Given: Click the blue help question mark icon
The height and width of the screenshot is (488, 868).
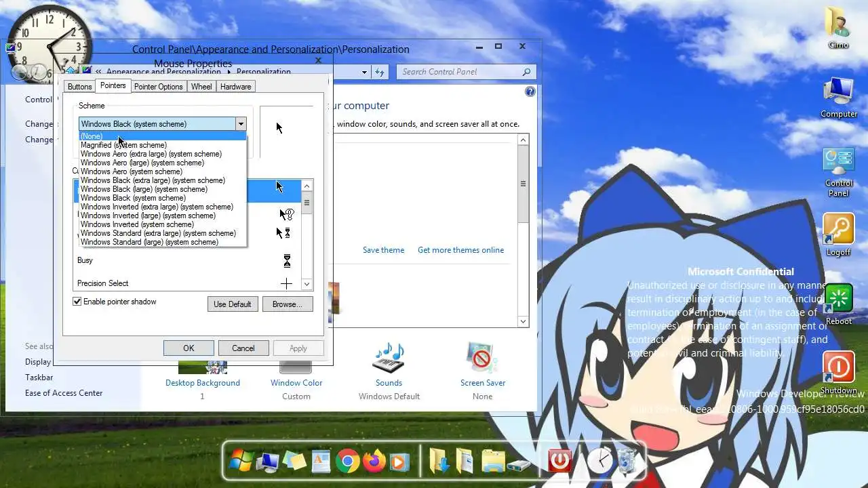Looking at the screenshot, I should (530, 91).
